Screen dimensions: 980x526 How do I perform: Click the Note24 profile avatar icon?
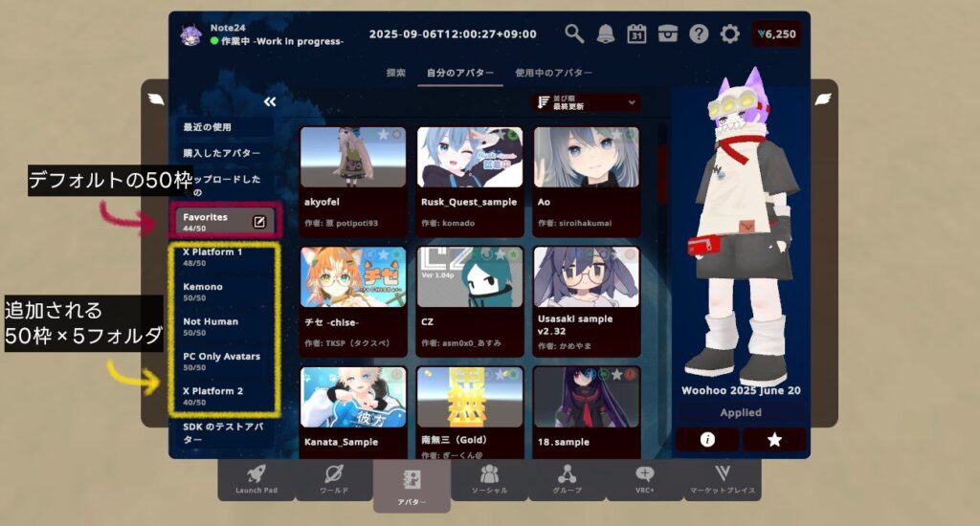coord(190,35)
